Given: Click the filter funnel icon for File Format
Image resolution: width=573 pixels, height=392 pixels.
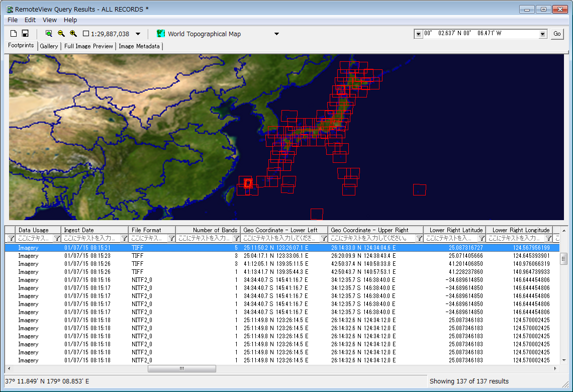Looking at the screenshot, I should 171,238.
